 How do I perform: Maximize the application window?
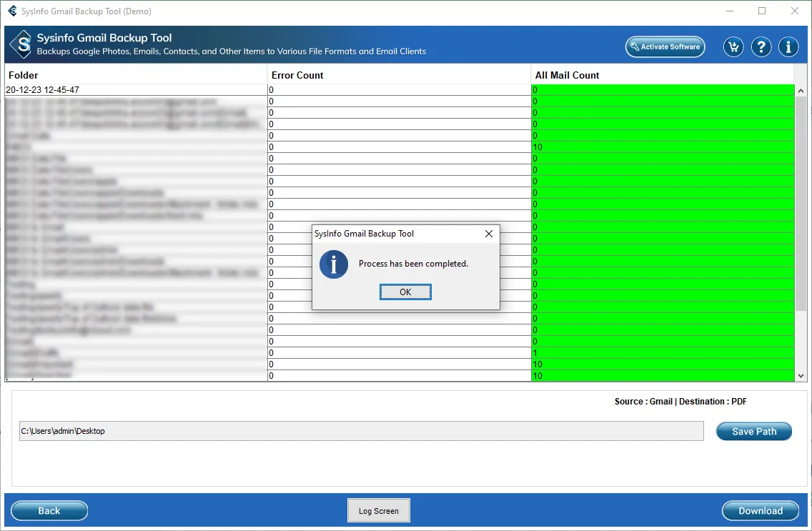pyautogui.click(x=762, y=11)
